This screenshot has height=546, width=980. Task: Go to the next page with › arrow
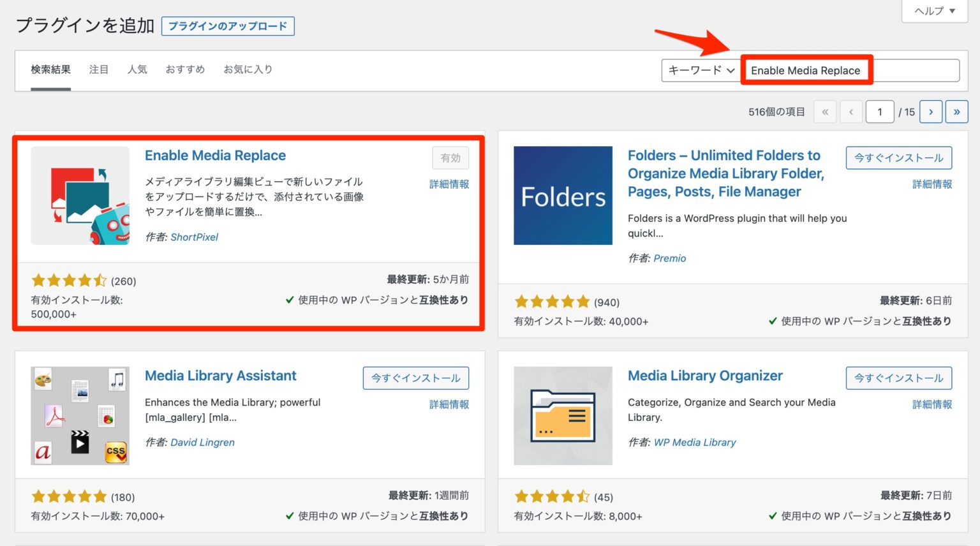(931, 112)
